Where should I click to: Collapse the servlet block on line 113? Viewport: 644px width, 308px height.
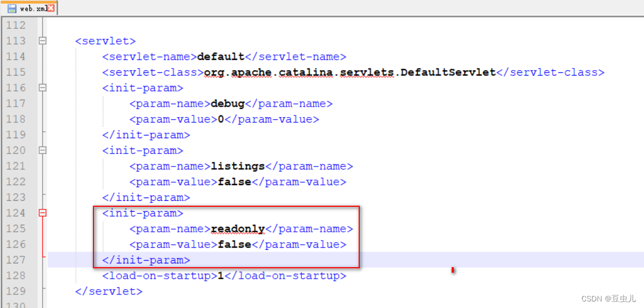point(42,41)
